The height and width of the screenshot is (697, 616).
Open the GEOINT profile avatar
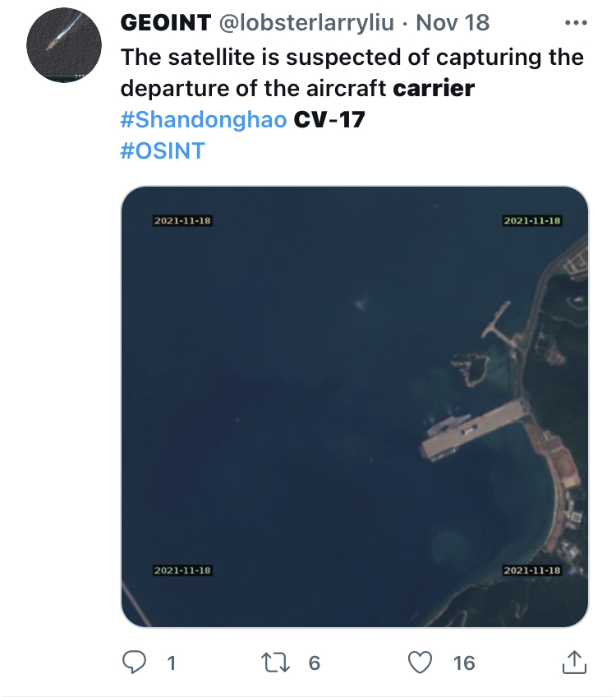click(64, 45)
